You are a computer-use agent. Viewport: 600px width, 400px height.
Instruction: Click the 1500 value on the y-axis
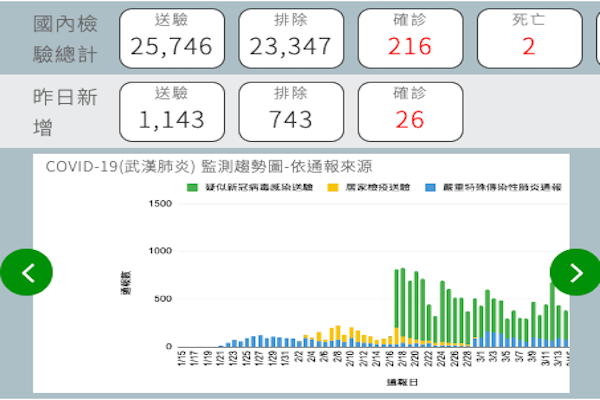pyautogui.click(x=160, y=204)
